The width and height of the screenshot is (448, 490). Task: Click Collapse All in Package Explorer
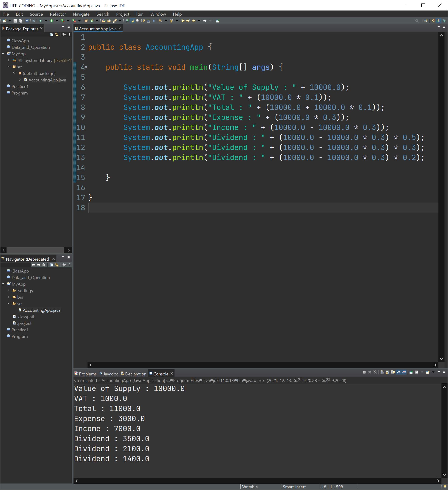tap(51, 35)
